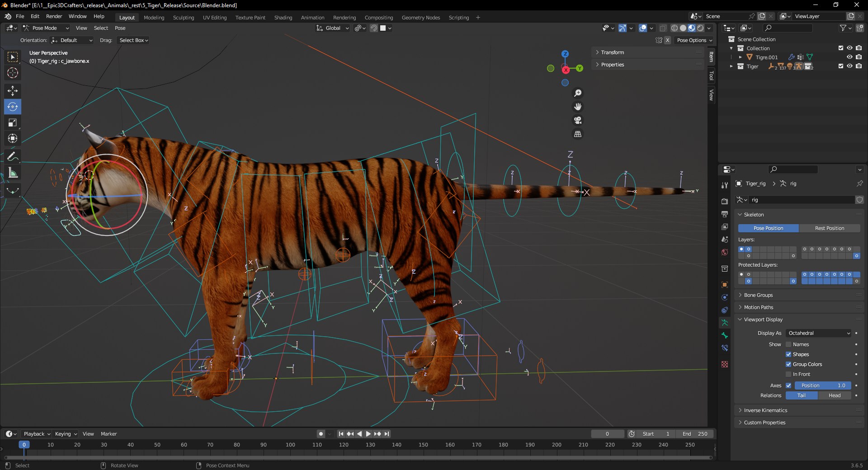
Task: Toggle the Axes checkbox
Action: point(788,385)
